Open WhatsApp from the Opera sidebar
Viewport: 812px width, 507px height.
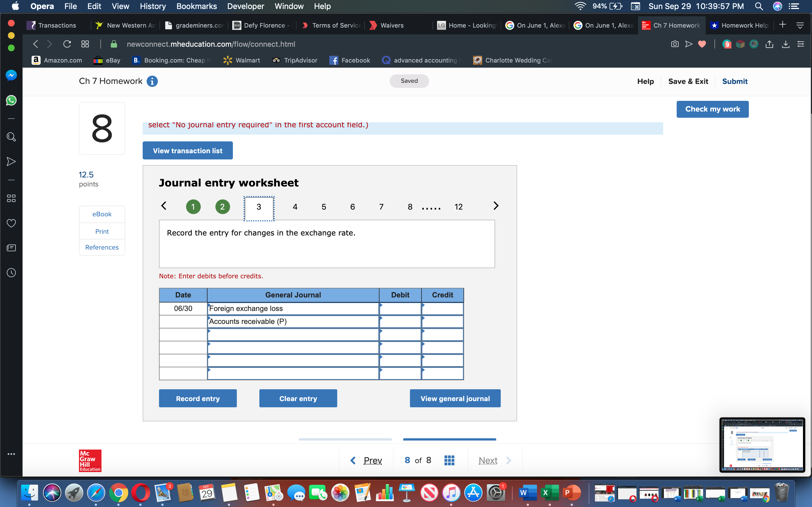11,100
